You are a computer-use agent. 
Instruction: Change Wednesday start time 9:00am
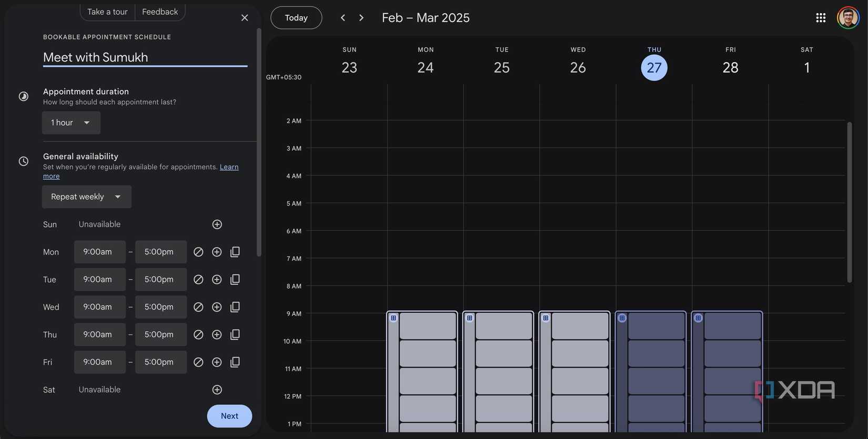pos(100,307)
